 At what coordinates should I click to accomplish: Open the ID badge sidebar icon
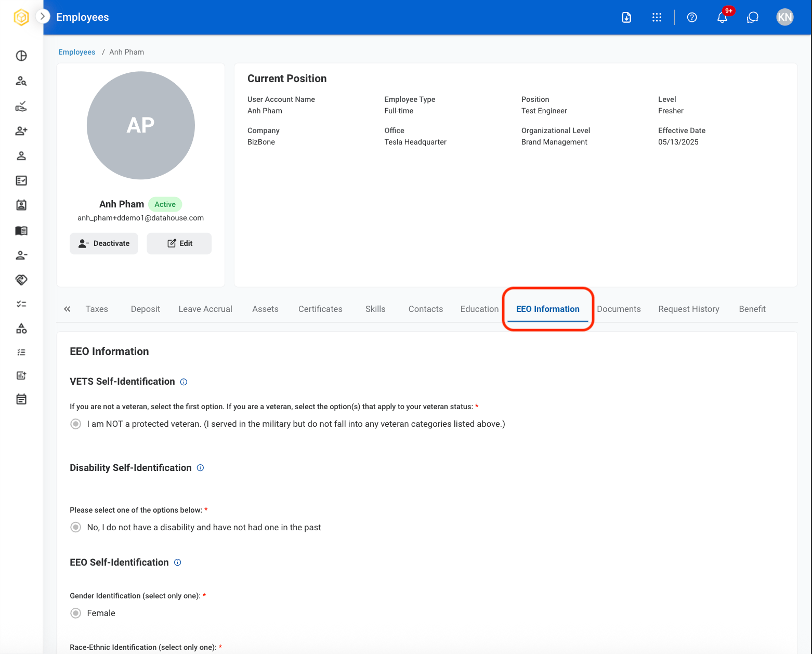[x=21, y=205]
